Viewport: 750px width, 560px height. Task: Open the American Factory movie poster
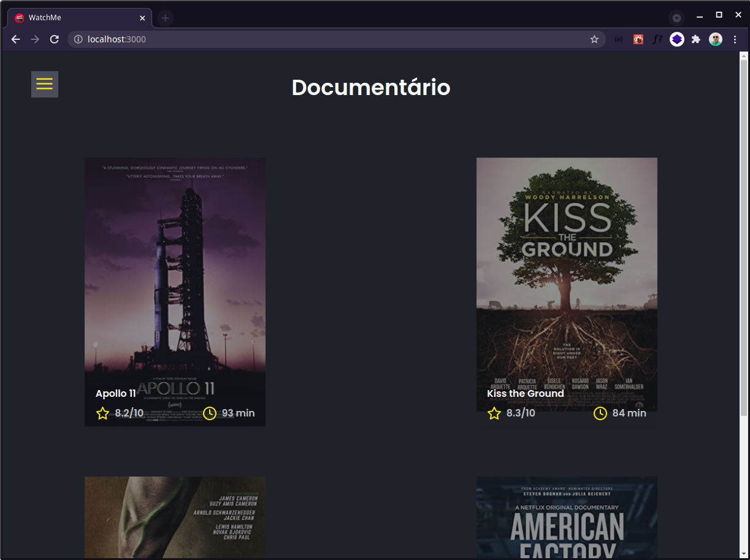(567, 517)
